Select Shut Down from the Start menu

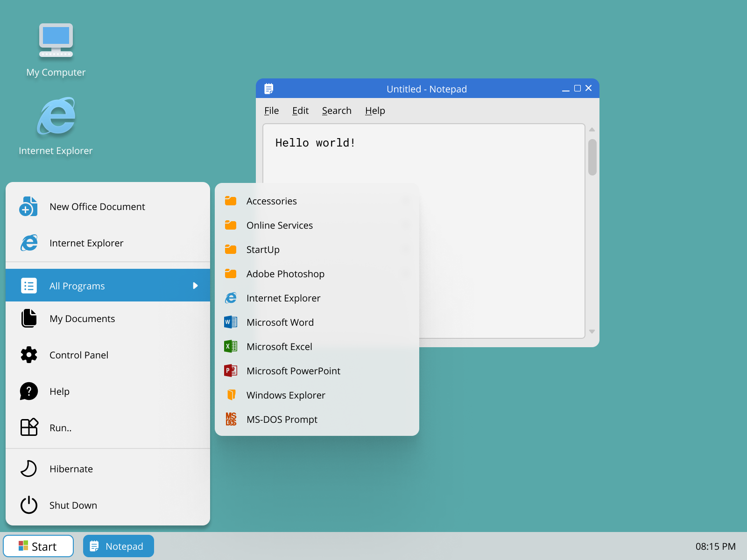(73, 505)
